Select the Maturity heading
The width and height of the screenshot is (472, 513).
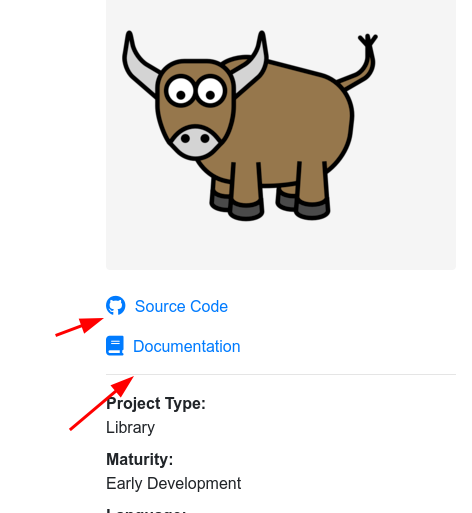click(140, 459)
